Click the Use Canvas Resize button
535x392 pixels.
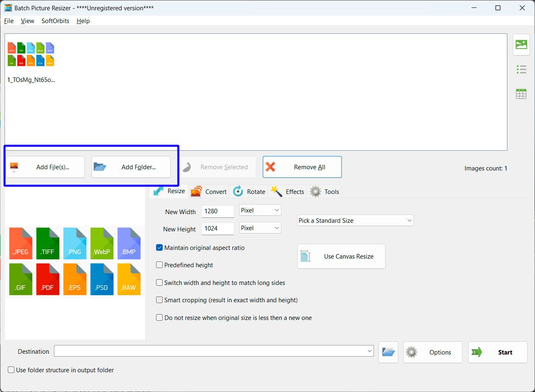pos(341,257)
